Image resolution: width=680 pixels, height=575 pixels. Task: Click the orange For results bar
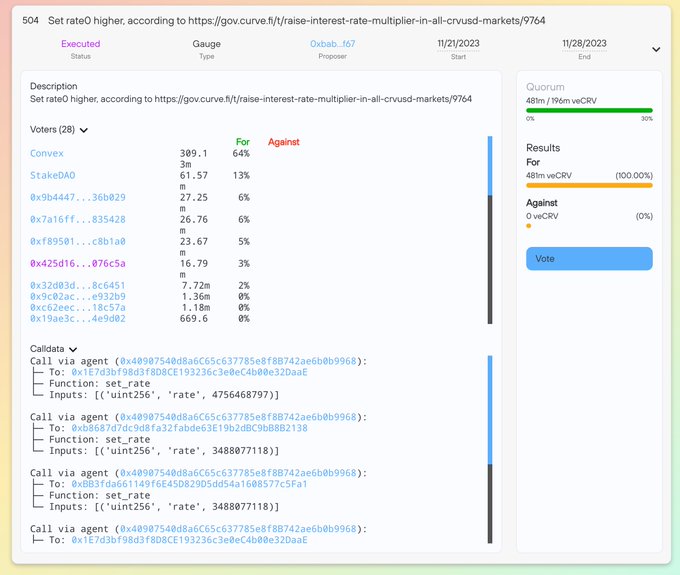(x=589, y=186)
